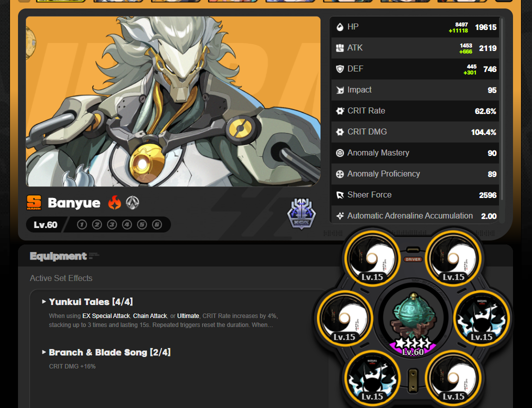This screenshot has height=408, width=532.
Task: Click the HP droplet icon
Action: tap(339, 27)
